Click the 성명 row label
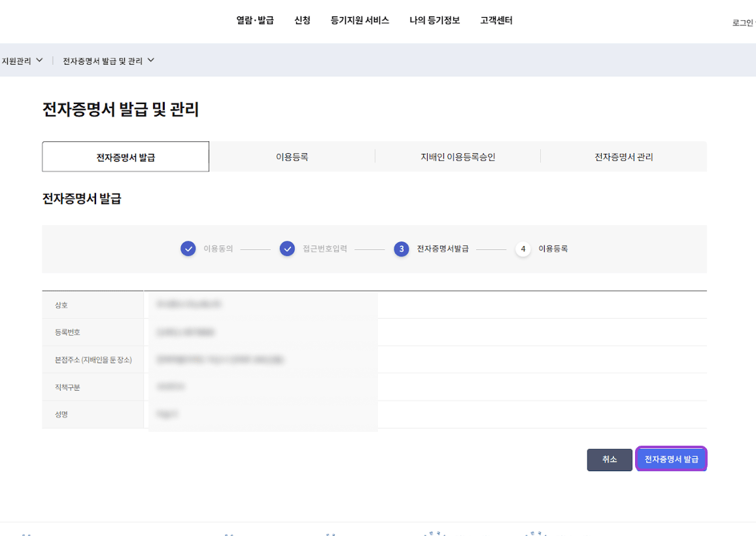This screenshot has width=756, height=536. [61, 414]
